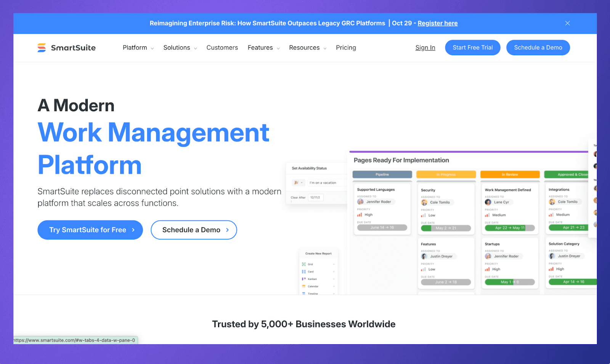The height and width of the screenshot is (364, 610).
Task: Expand the Features dropdown arrow
Action: [278, 48]
